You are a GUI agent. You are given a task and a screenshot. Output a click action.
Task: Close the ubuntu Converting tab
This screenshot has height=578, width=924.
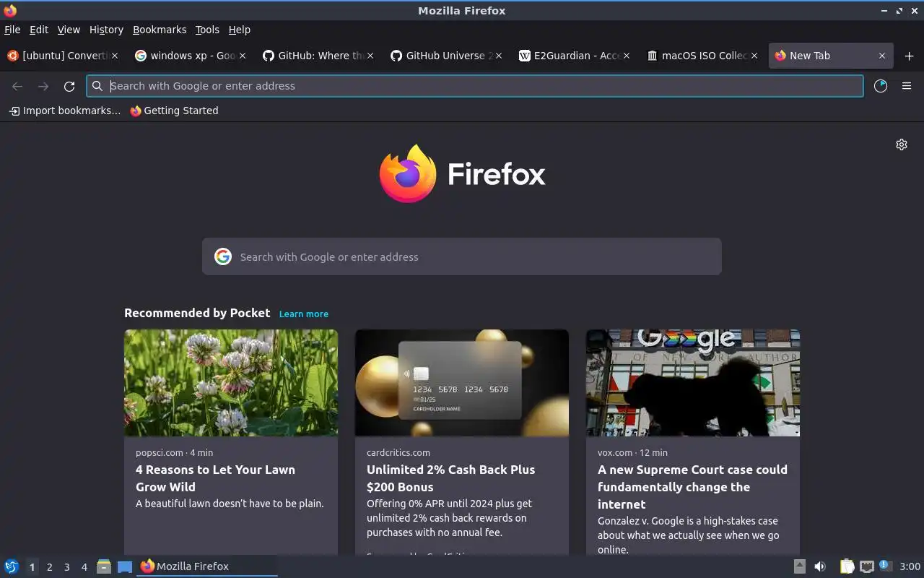click(x=114, y=56)
